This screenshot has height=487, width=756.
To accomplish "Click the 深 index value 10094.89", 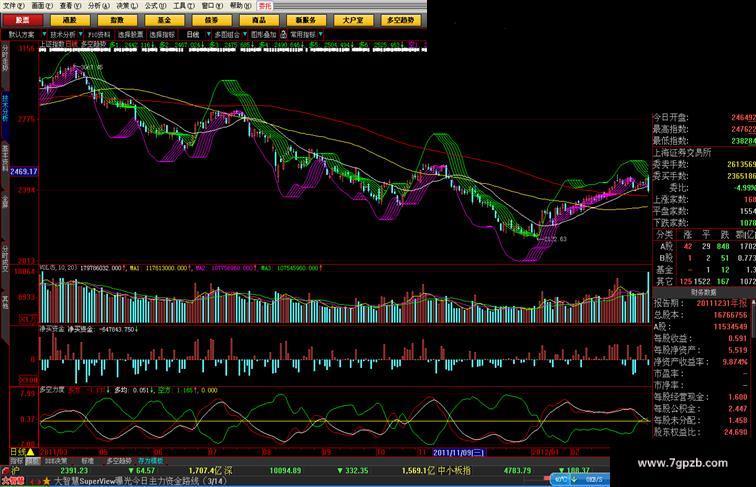I will click(x=285, y=470).
